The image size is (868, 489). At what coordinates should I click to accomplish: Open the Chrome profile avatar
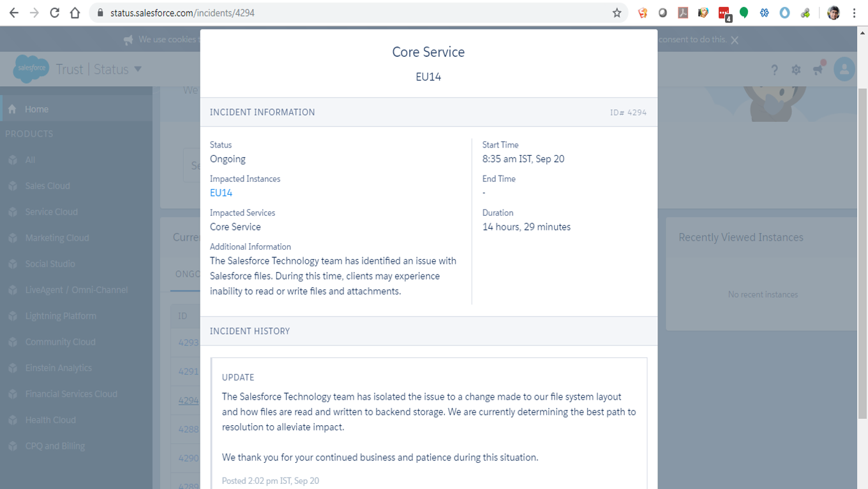tap(834, 13)
